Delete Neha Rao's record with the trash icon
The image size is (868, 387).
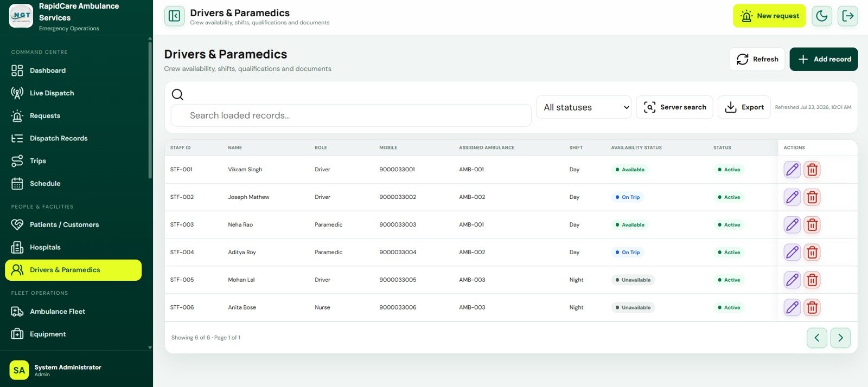coord(812,225)
